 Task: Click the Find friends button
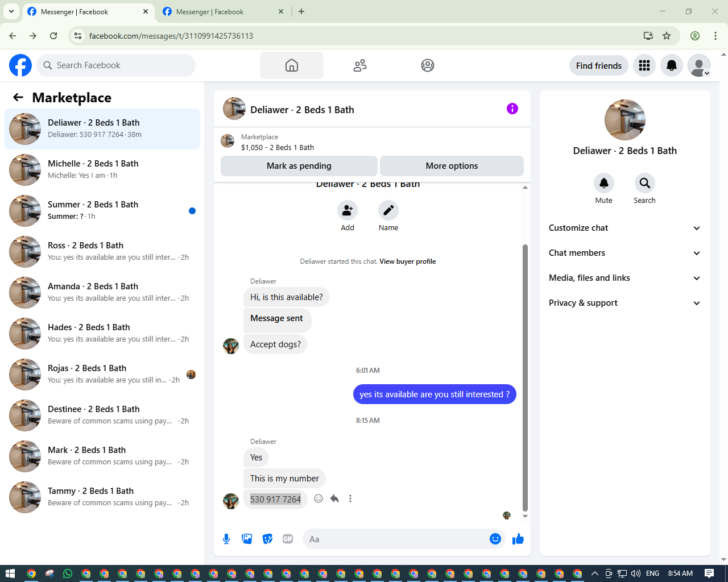(599, 65)
